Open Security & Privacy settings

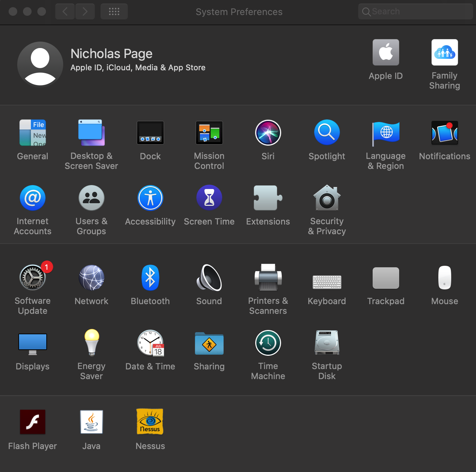coord(327,198)
